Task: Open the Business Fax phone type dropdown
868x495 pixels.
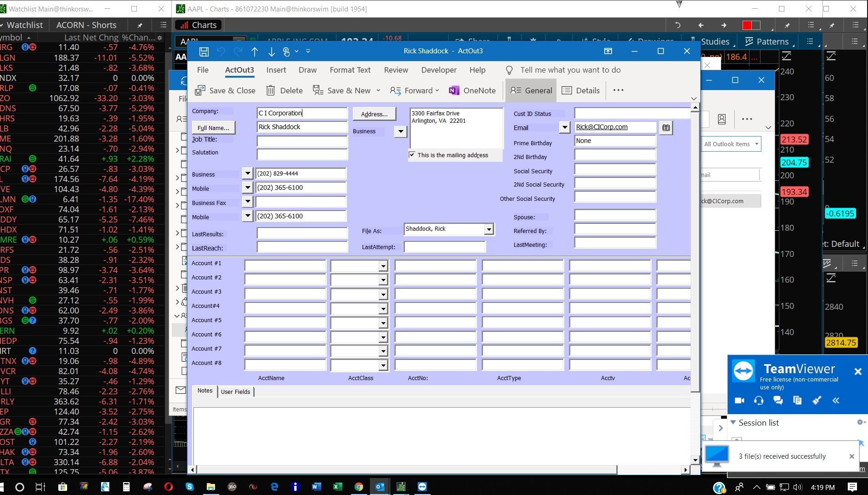Action: pos(248,202)
